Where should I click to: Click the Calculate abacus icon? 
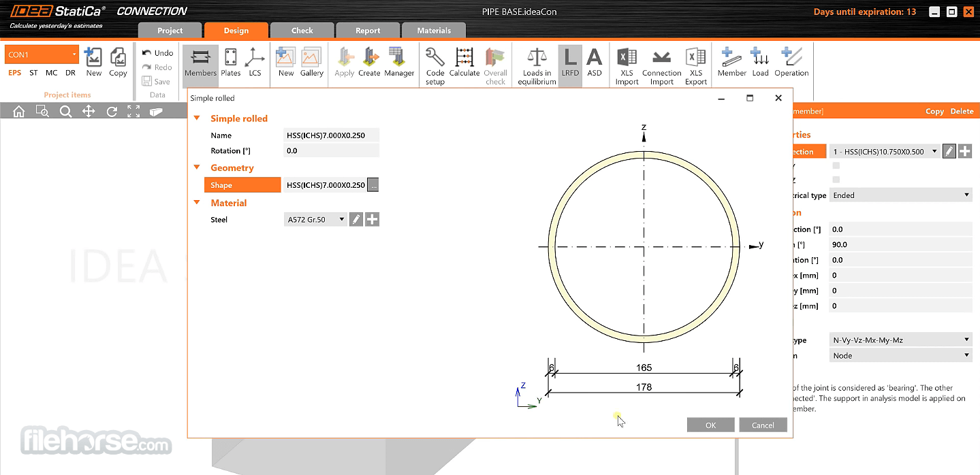click(x=464, y=62)
